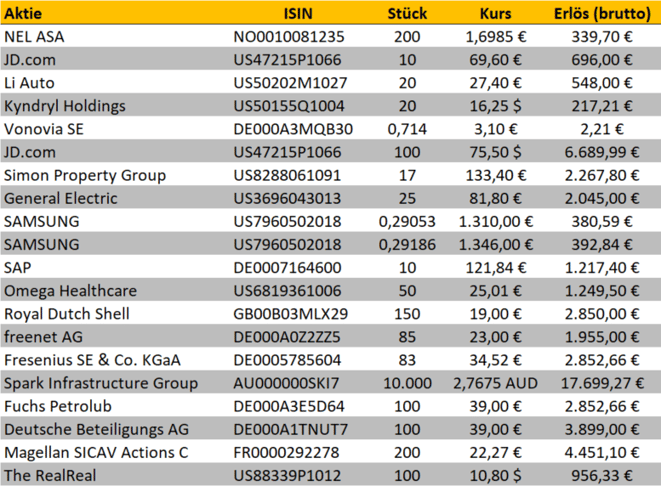This screenshot has height=486, width=661.
Task: Click the quantity 10.000
Action: [x=407, y=383]
